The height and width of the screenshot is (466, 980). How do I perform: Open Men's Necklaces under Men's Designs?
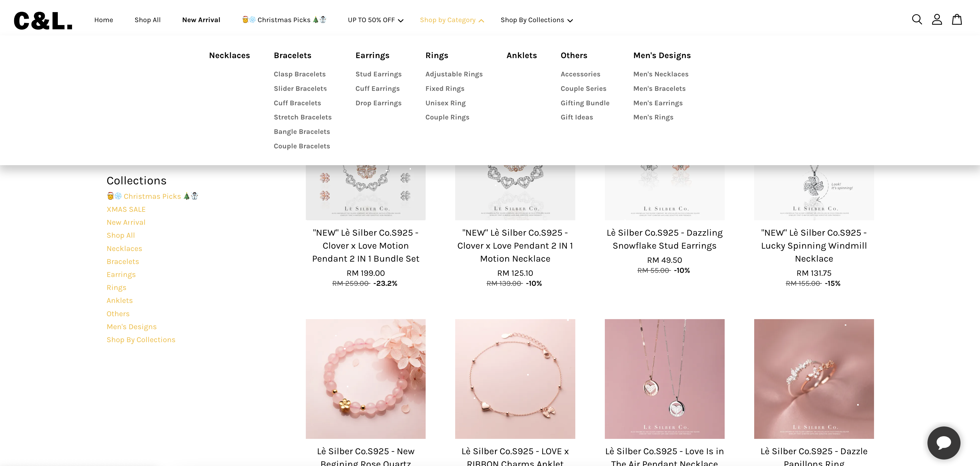660,74
